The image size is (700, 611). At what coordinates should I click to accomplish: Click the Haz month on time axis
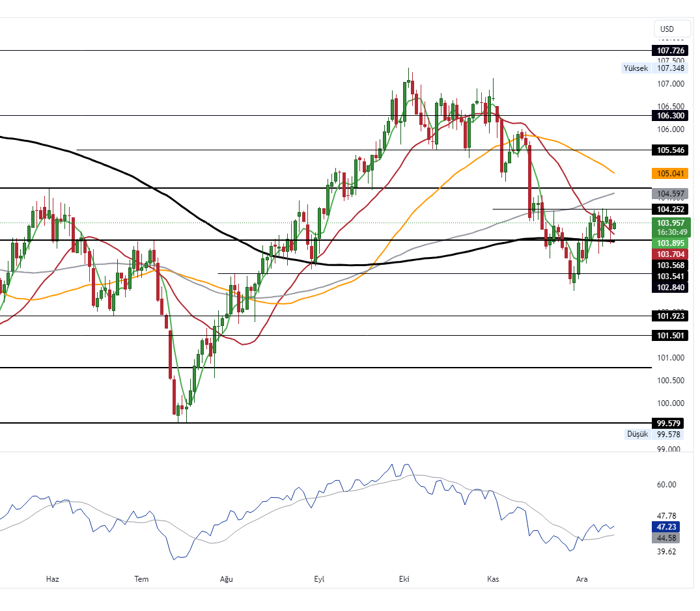[x=53, y=579]
